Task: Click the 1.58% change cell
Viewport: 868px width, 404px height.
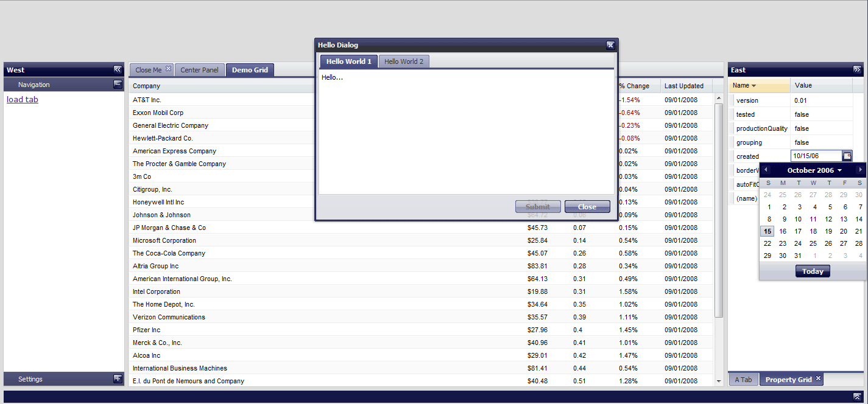Action: tap(628, 291)
